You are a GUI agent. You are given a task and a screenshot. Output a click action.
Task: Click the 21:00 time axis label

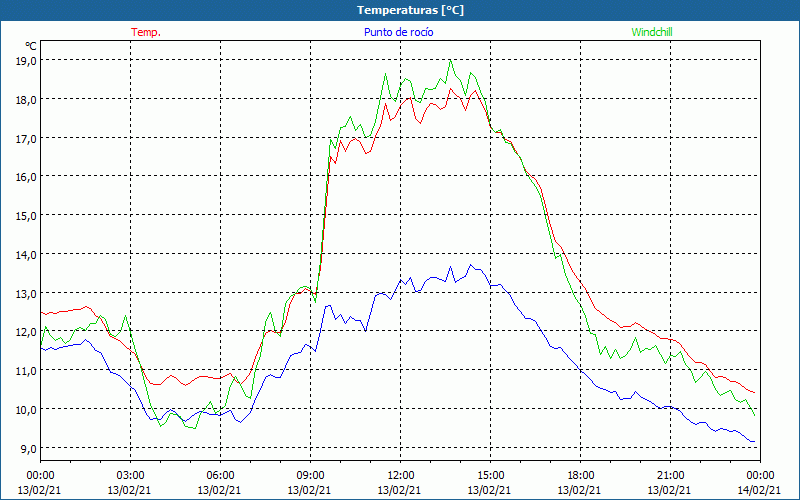(x=670, y=476)
